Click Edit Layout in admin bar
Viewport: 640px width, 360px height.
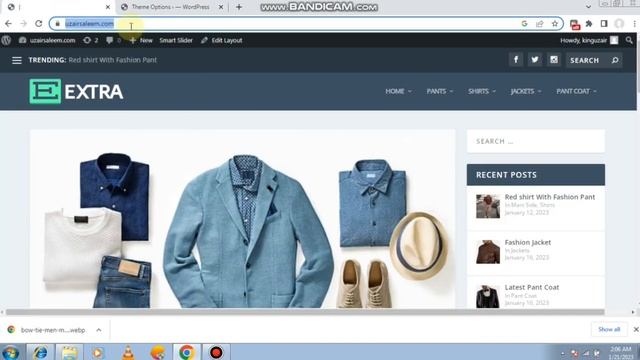222,40
